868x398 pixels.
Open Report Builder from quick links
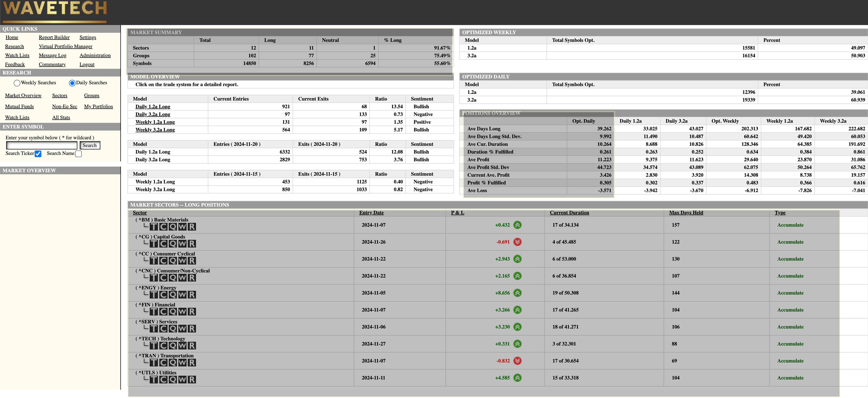(x=54, y=37)
